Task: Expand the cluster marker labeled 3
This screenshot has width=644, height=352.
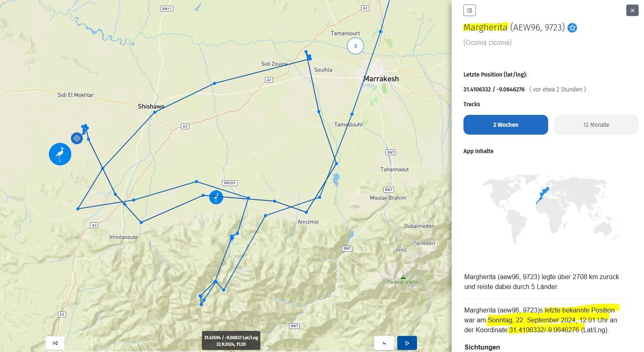Action: pos(355,46)
